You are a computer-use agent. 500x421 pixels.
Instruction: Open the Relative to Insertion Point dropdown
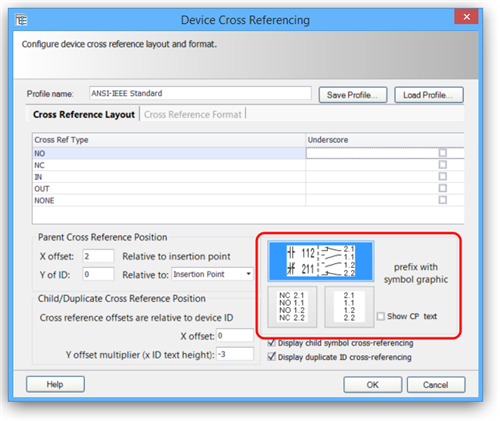[x=212, y=274]
